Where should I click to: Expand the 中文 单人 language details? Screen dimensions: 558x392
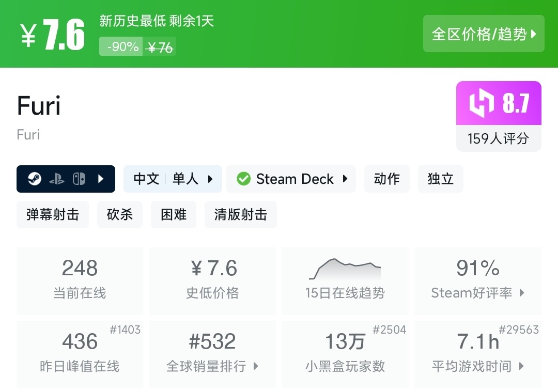[x=173, y=179]
